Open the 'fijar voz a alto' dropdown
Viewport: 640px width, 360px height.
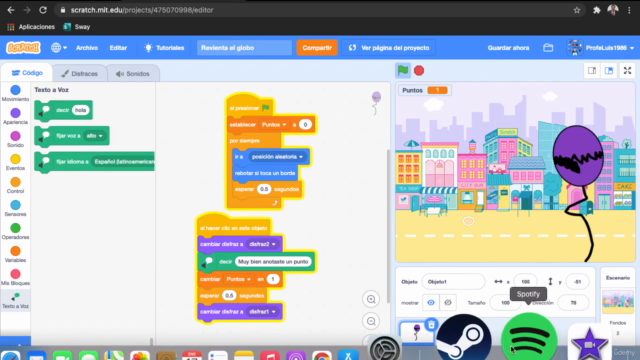[94, 136]
